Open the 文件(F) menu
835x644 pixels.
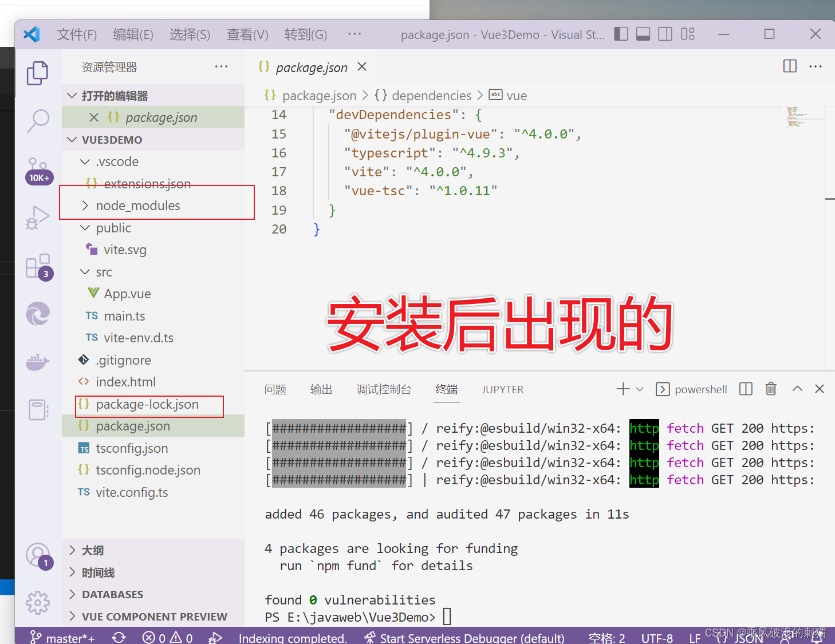pyautogui.click(x=77, y=34)
